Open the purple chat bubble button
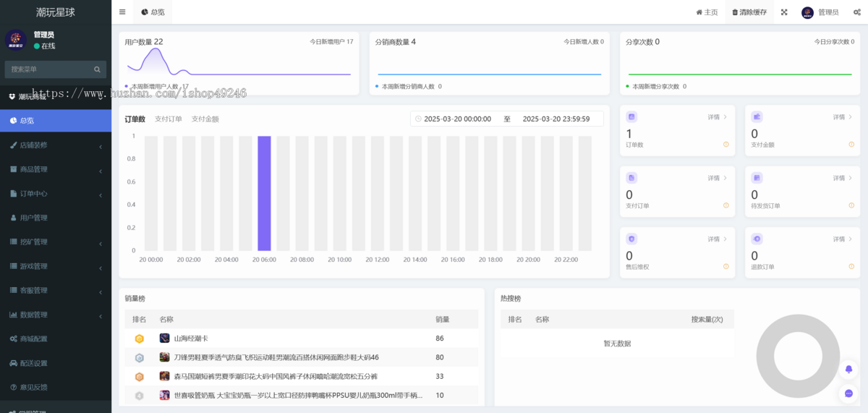The width and height of the screenshot is (868, 413). (848, 393)
